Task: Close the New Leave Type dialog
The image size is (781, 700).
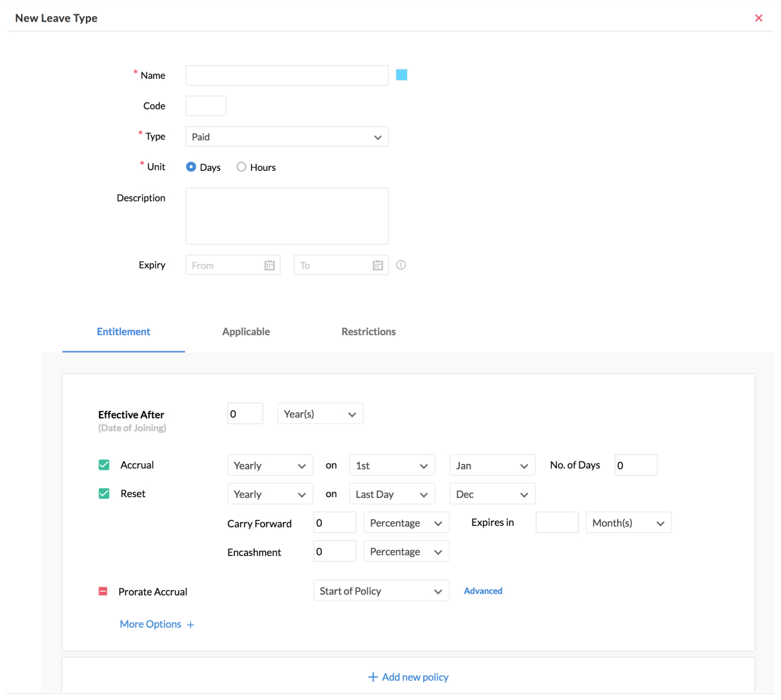Action: click(759, 18)
